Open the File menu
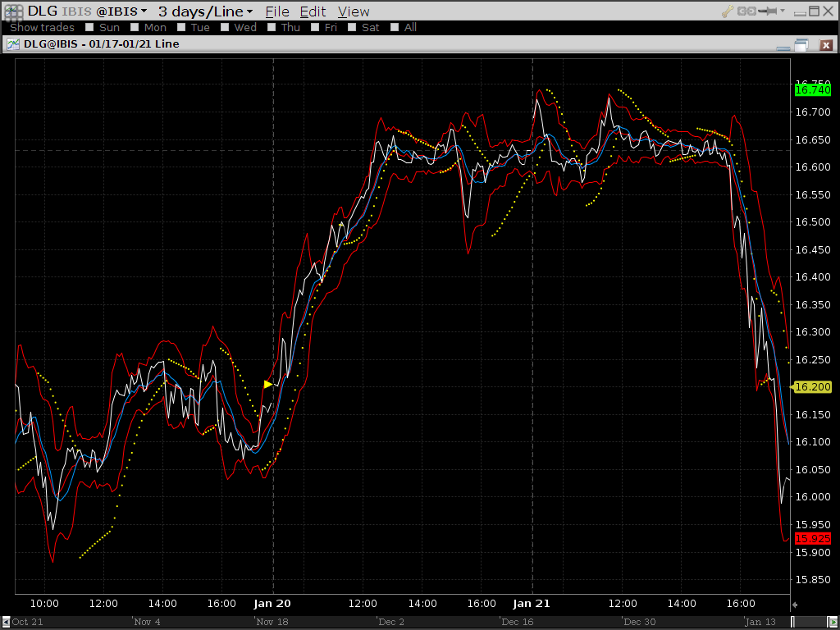 pyautogui.click(x=277, y=11)
